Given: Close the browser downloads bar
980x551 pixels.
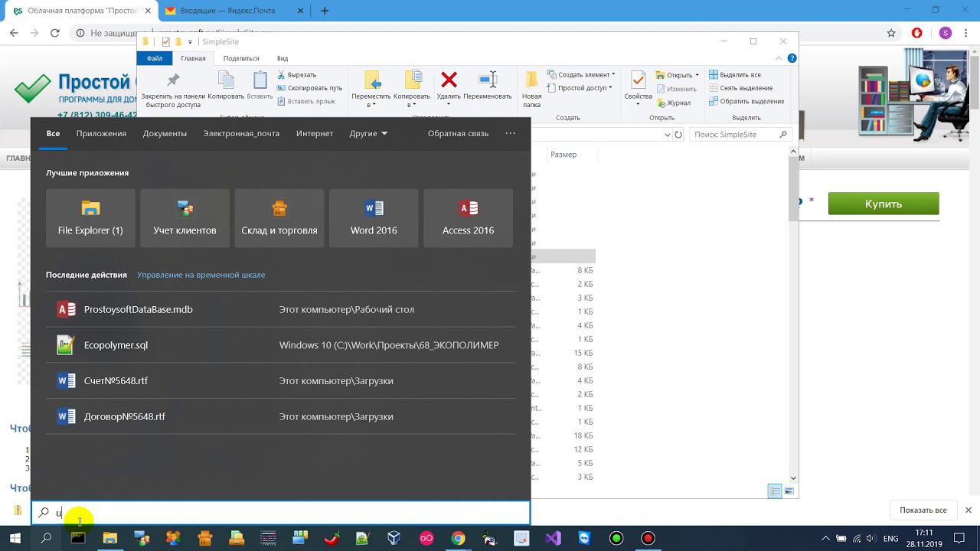Looking at the screenshot, I should [969, 510].
